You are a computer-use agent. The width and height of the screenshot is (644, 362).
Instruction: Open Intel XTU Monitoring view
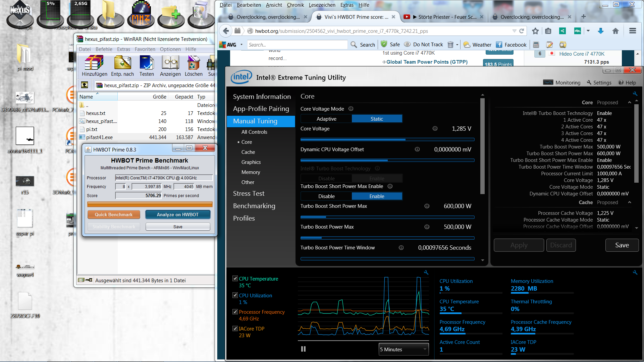pyautogui.click(x=562, y=83)
